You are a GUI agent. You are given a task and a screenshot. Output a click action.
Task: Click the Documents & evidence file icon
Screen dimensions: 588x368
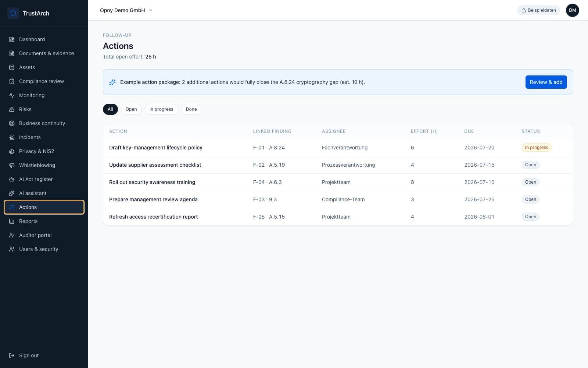click(x=12, y=53)
